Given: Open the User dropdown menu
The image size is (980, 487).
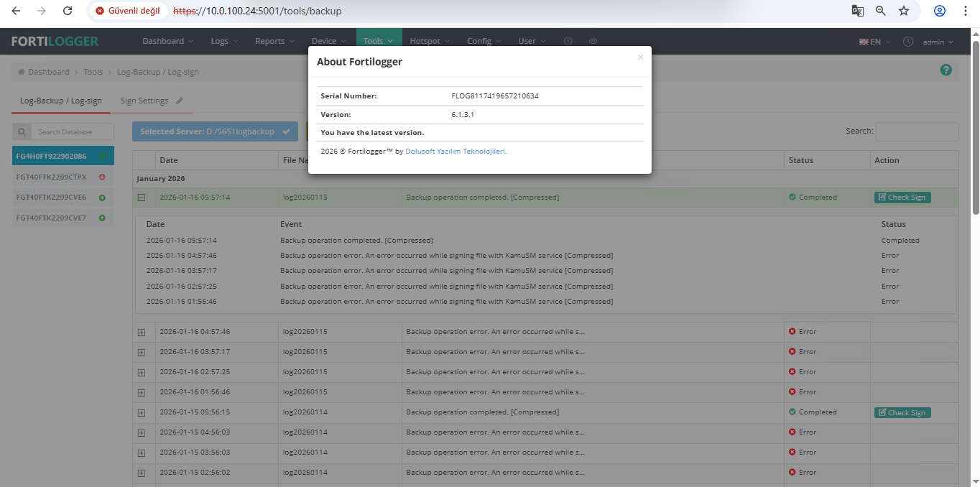Looking at the screenshot, I should pyautogui.click(x=532, y=41).
